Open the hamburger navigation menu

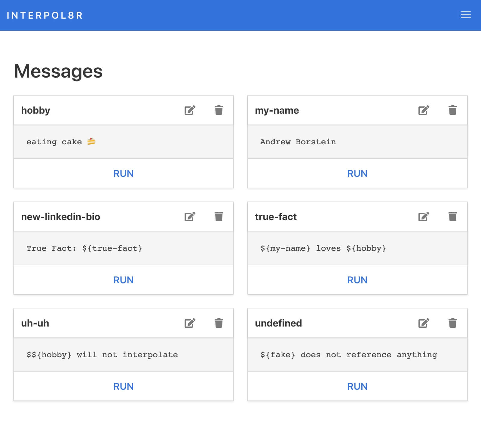[466, 15]
